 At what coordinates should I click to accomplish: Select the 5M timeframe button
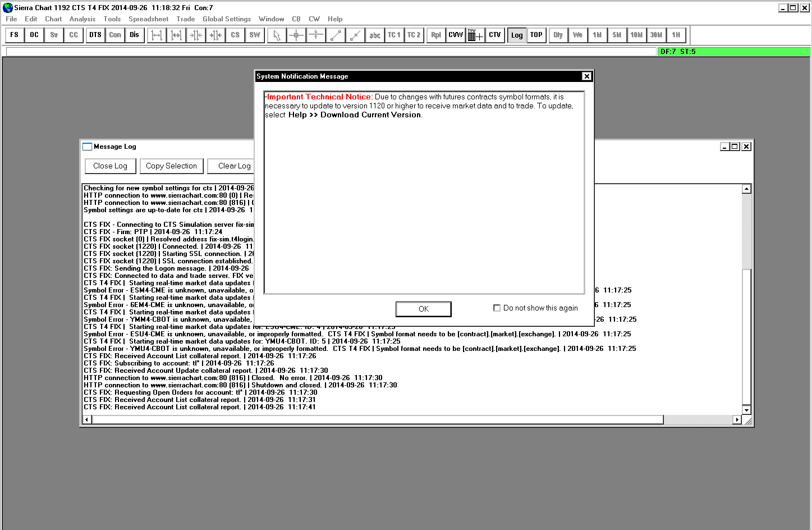[x=617, y=35]
